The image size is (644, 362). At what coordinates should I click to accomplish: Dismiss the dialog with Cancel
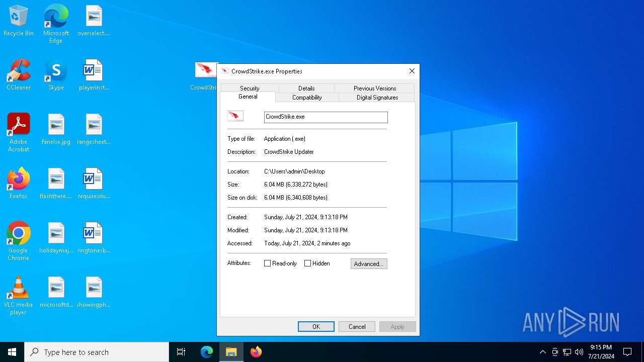point(357,326)
